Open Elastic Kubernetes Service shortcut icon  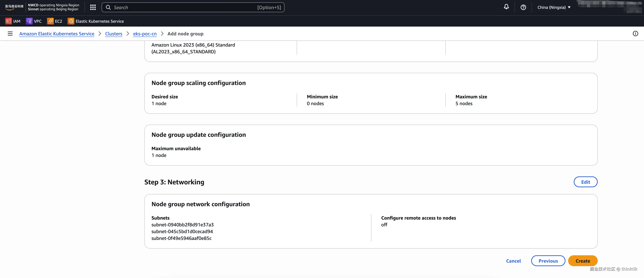71,21
